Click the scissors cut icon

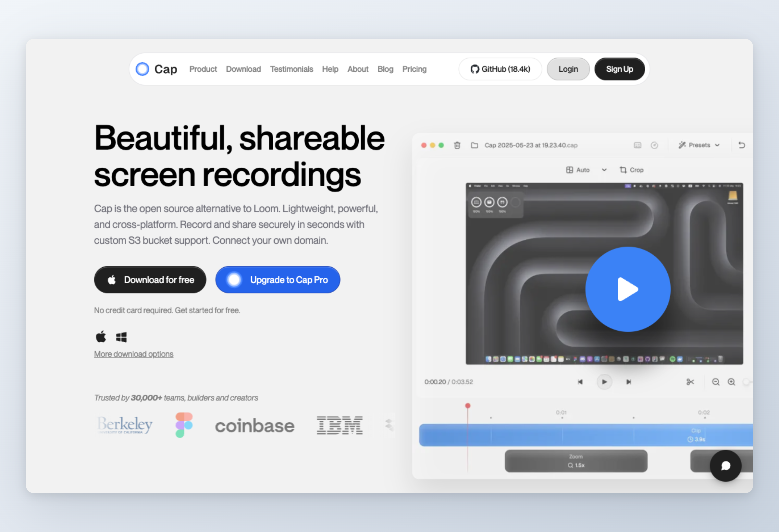pyautogui.click(x=690, y=382)
